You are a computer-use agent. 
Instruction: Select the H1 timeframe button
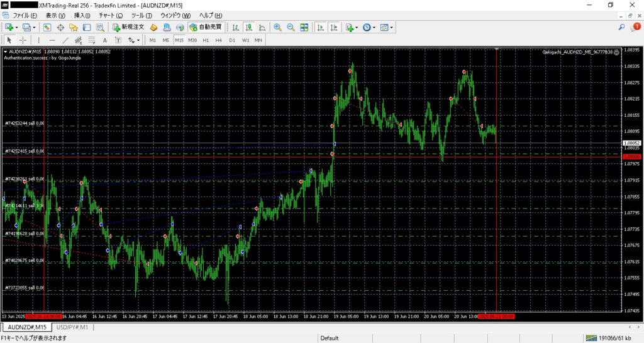[206, 40]
